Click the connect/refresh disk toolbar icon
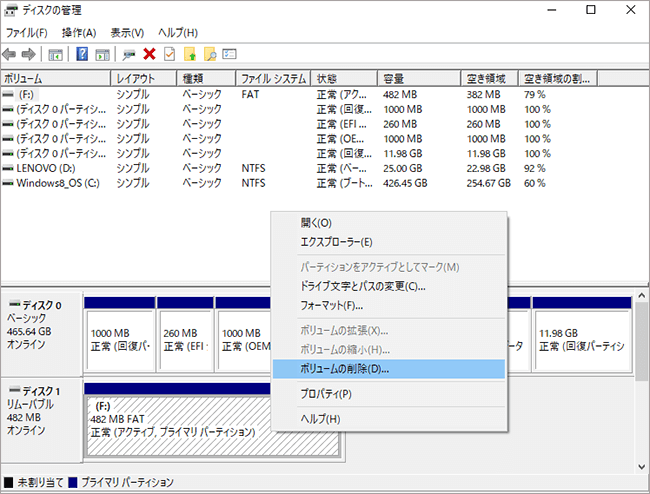This screenshot has width=650, height=494. (129, 54)
